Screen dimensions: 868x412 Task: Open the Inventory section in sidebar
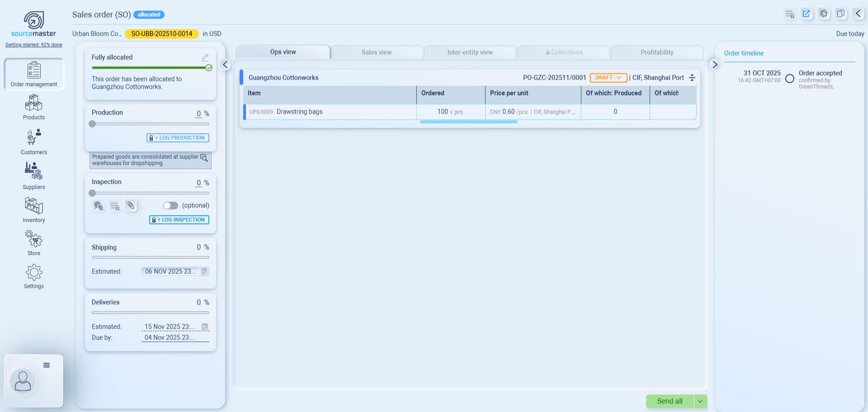34,210
